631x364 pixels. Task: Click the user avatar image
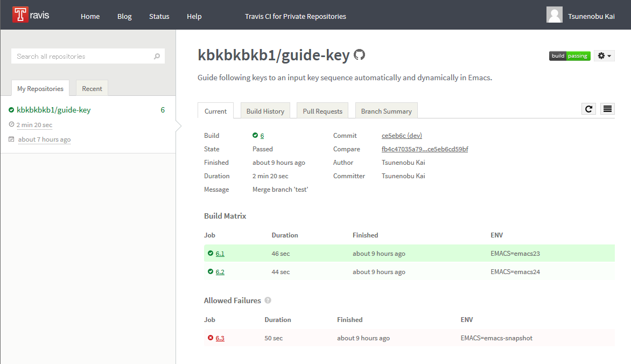coord(555,15)
